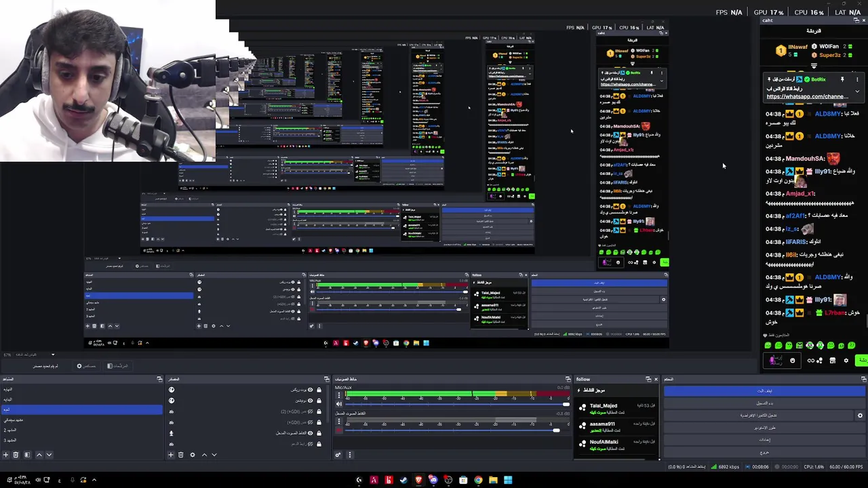
Task: Move source up with the sources up arrow
Action: coord(204,455)
